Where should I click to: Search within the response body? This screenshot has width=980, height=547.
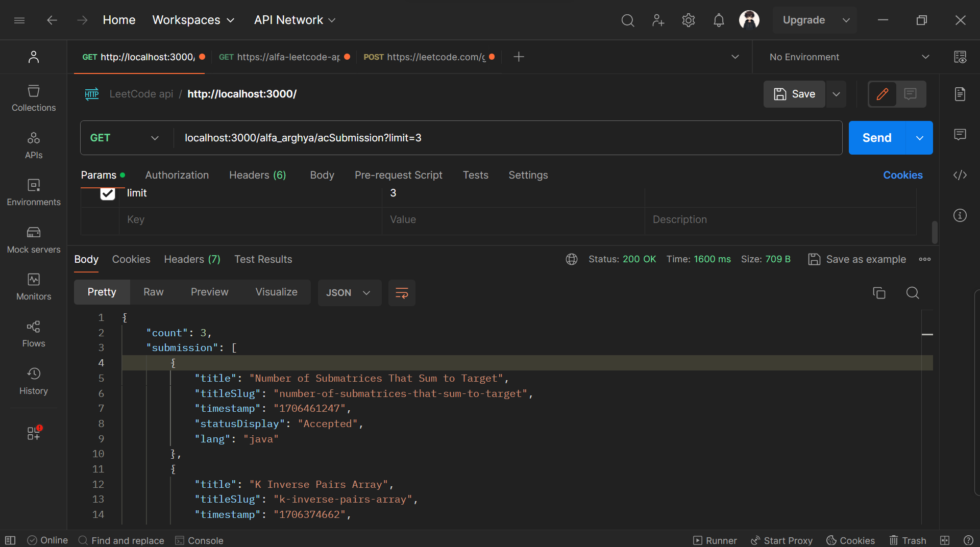point(913,293)
